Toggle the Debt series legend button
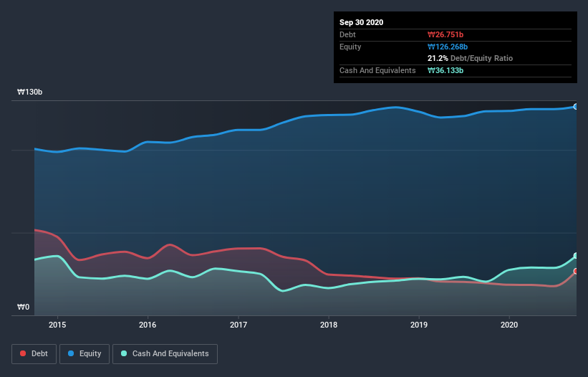588x377 pixels. click(x=34, y=354)
